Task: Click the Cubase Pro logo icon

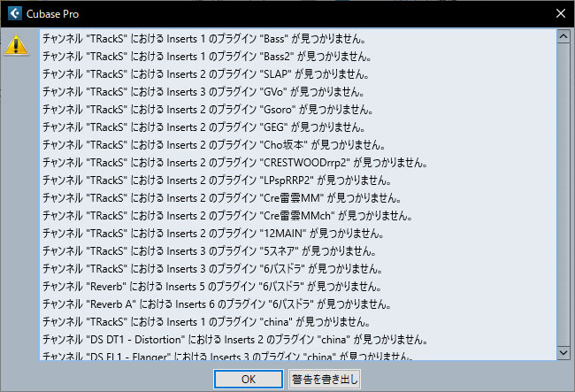Action: (15, 13)
